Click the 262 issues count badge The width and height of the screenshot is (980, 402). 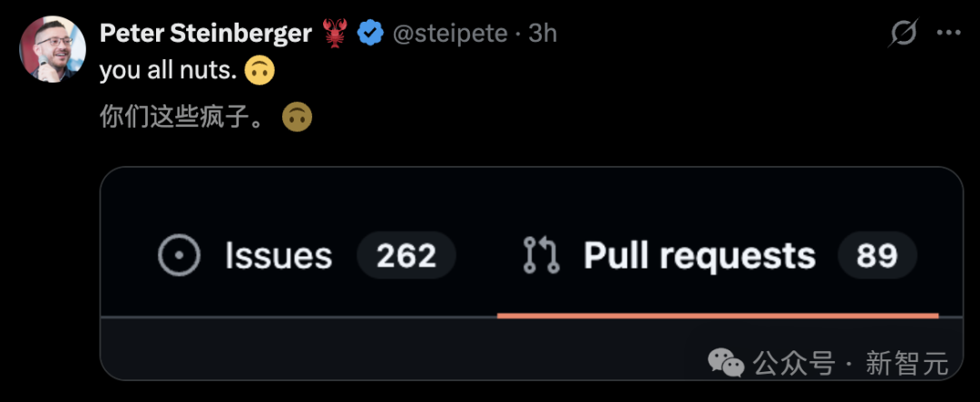pyautogui.click(x=406, y=256)
